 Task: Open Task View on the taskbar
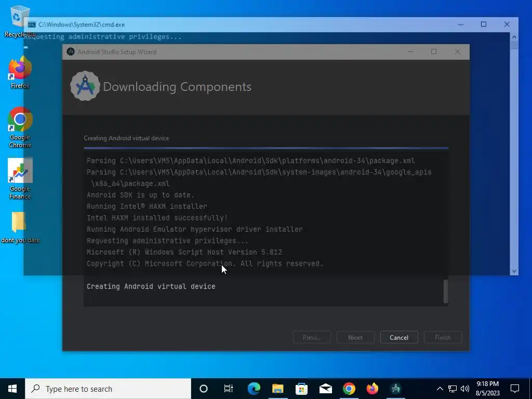229,389
